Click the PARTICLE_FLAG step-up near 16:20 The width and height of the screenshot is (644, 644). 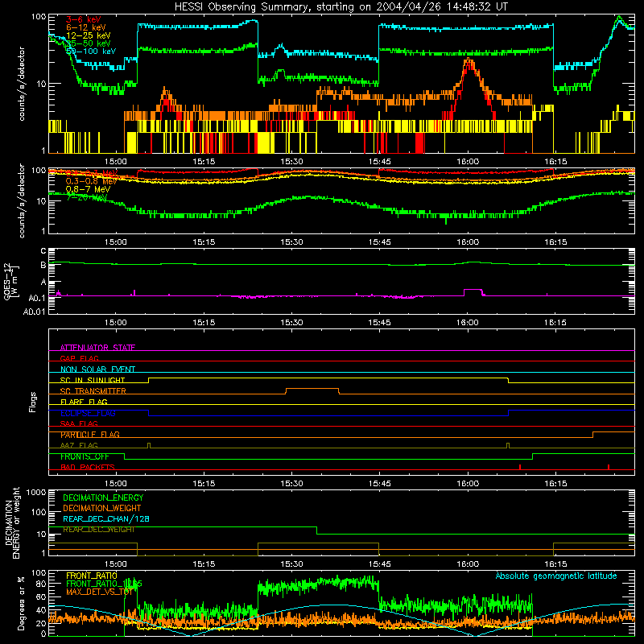coord(593,435)
